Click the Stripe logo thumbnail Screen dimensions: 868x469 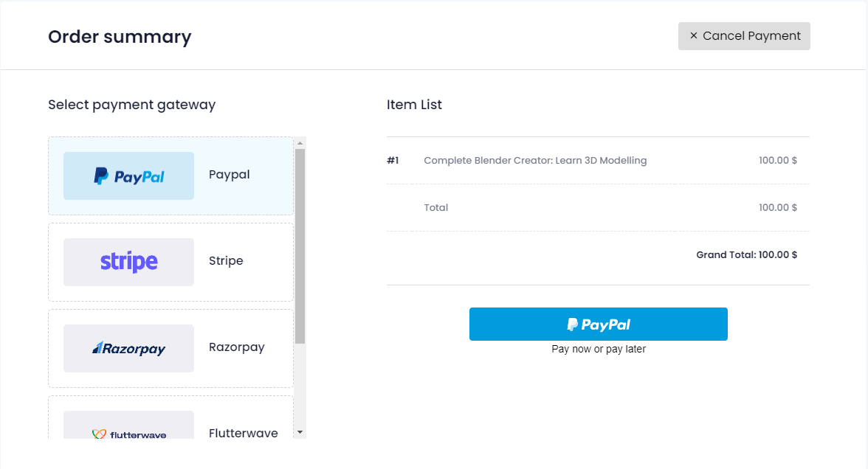[x=128, y=262]
